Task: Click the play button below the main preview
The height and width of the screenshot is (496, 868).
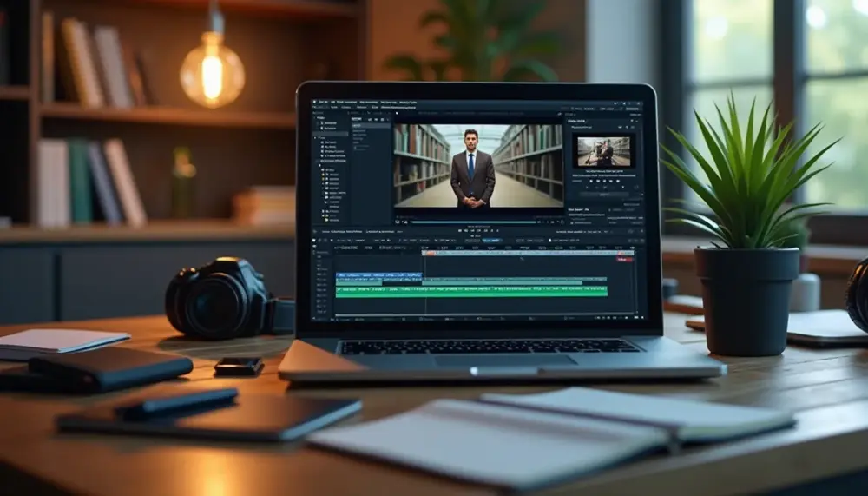Action: [x=475, y=228]
